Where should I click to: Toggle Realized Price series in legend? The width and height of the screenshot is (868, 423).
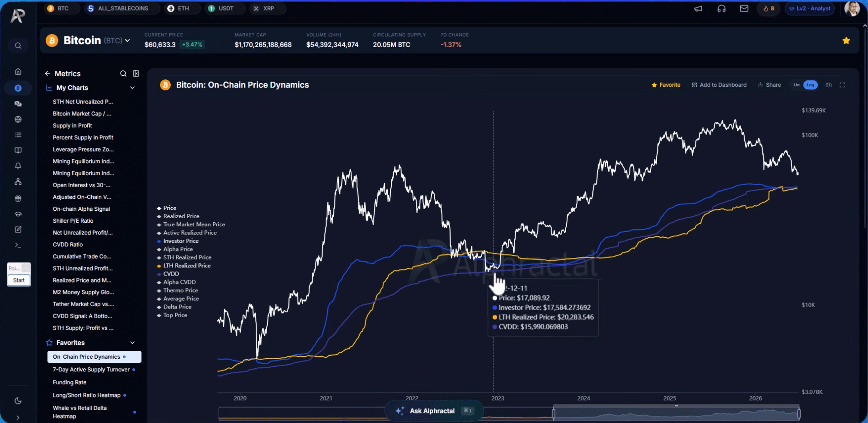pos(178,216)
